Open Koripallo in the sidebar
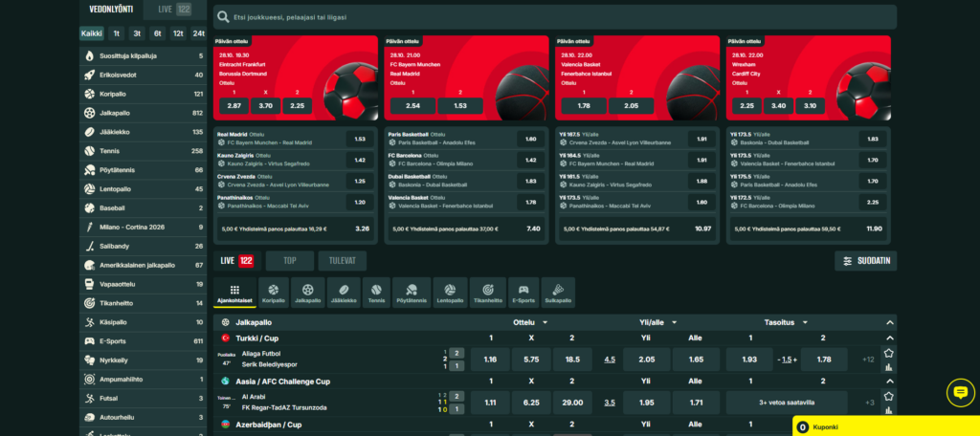Viewport: 980px width, 436px height. tap(144, 94)
